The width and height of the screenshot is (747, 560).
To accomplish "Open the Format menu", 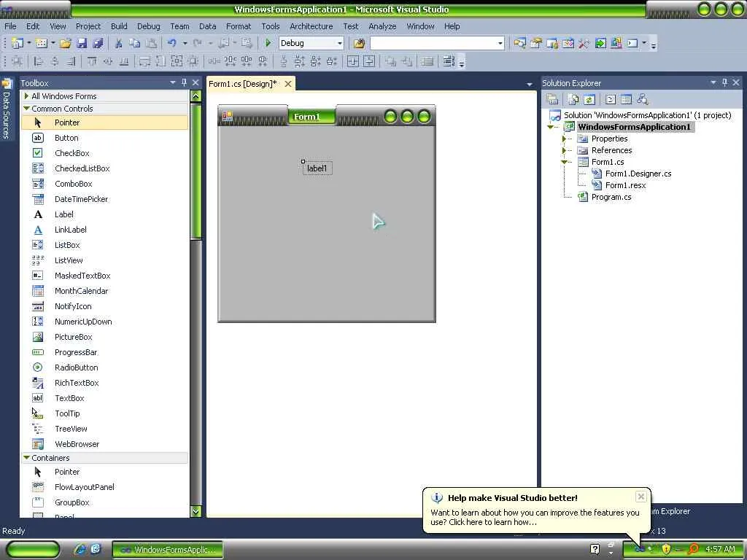I will 239,26.
